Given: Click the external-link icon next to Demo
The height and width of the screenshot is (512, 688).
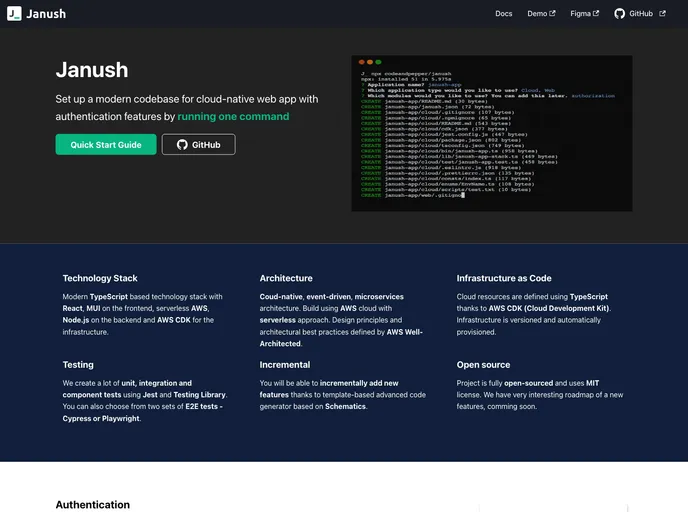Looking at the screenshot, I should coord(552,13).
